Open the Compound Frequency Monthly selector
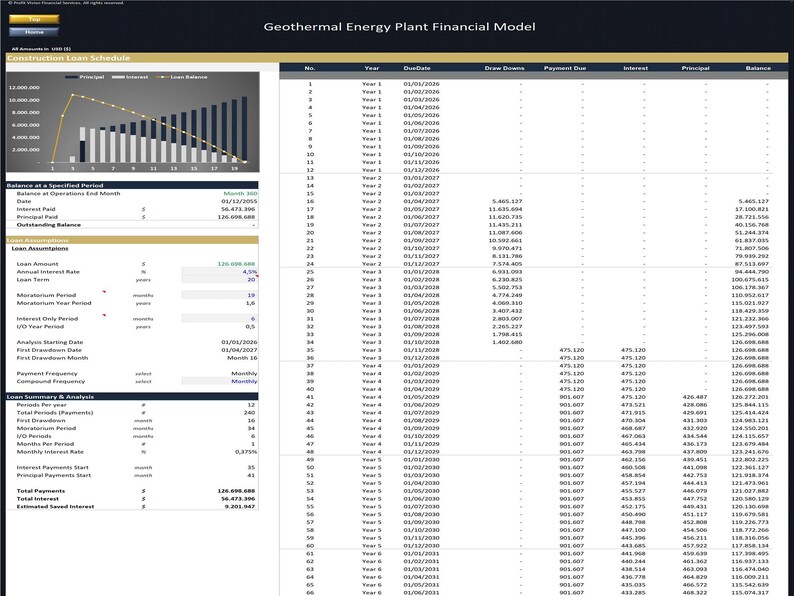The width and height of the screenshot is (794, 596). coord(219,381)
